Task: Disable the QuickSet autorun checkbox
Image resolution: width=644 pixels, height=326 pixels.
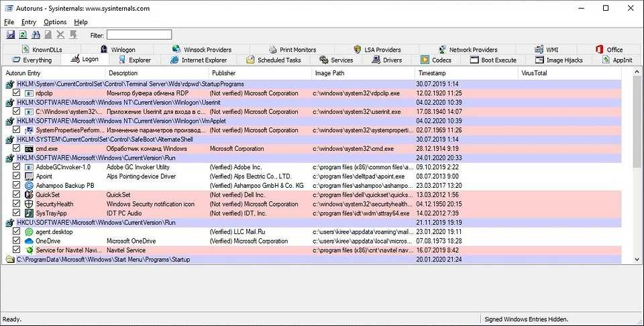Action: point(17,195)
